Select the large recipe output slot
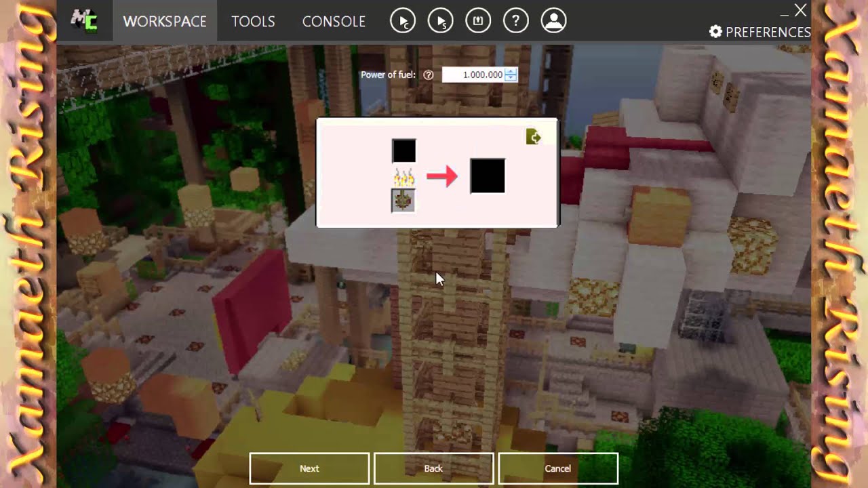868x488 pixels. [x=488, y=176]
